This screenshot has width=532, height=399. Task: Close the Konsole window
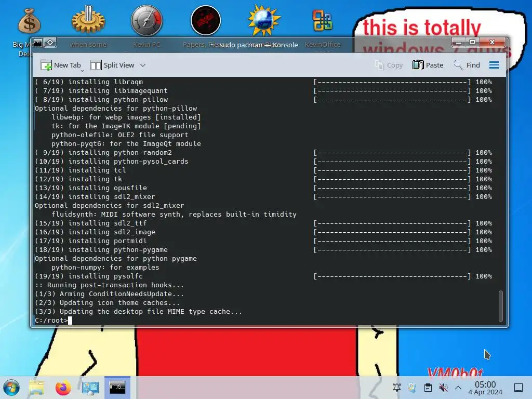click(x=493, y=43)
